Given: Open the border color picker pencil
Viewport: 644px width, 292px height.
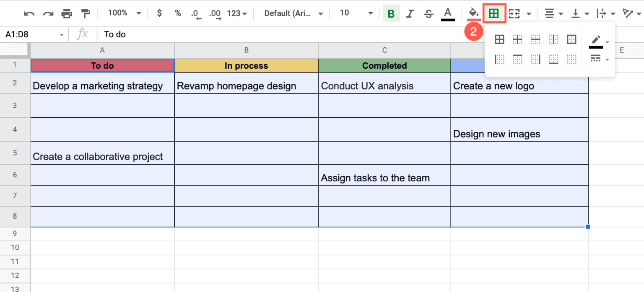Looking at the screenshot, I should 596,41.
